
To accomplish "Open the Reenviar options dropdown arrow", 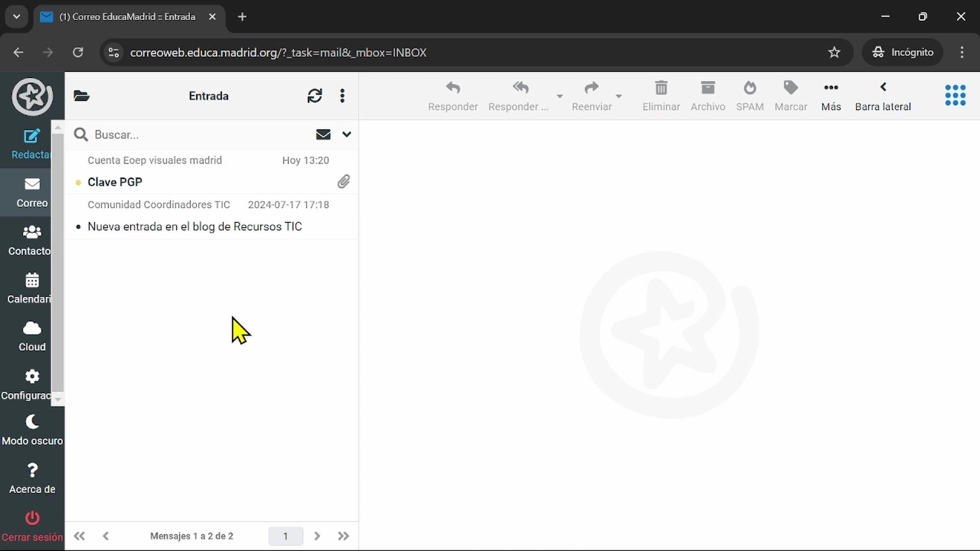I will tap(619, 96).
